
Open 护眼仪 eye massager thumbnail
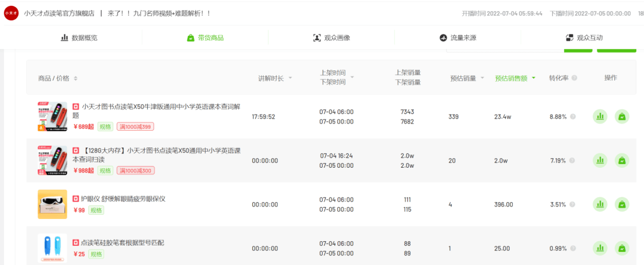click(52, 204)
